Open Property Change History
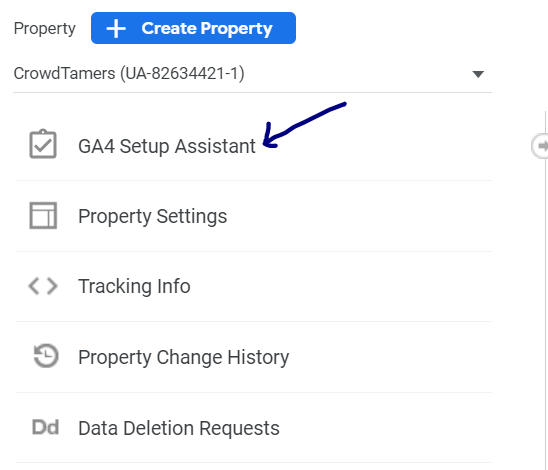This screenshot has width=548, height=470. tap(254, 357)
